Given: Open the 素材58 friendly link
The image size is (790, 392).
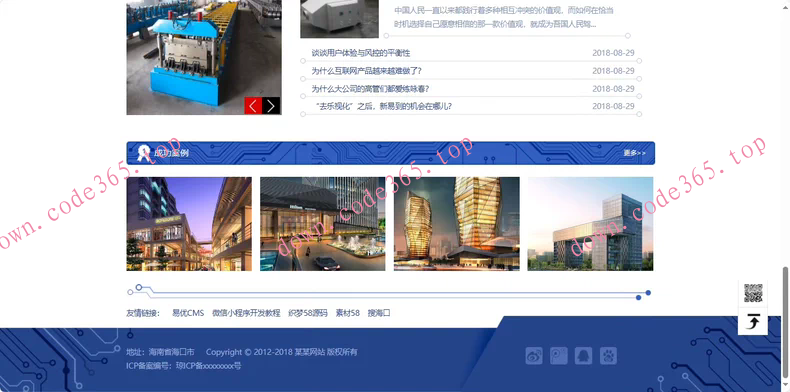Looking at the screenshot, I should 348,313.
